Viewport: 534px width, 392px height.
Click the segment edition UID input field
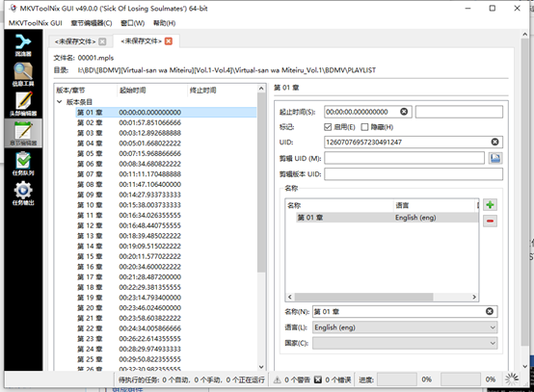[x=414, y=174]
